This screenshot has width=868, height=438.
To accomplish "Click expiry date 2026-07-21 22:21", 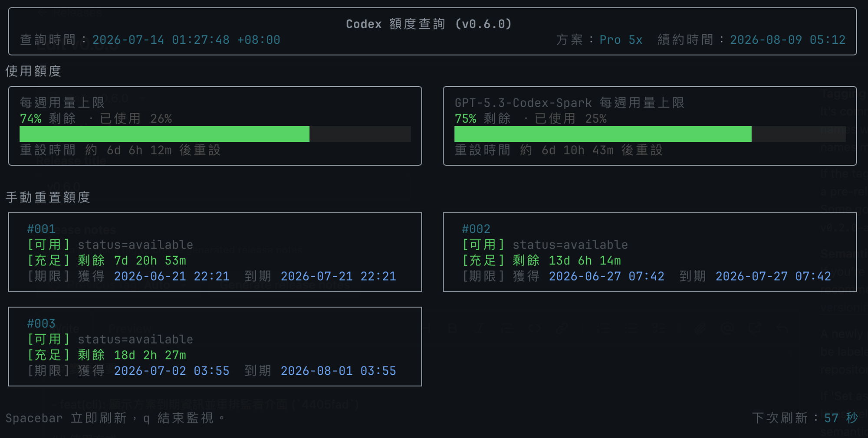I will pyautogui.click(x=339, y=276).
